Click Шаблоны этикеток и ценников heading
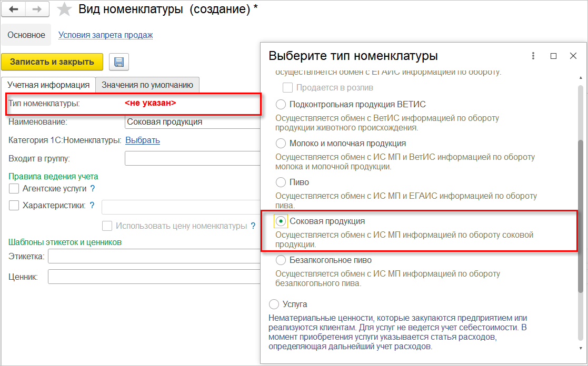Viewport: 588px width, 366px height. [x=65, y=242]
